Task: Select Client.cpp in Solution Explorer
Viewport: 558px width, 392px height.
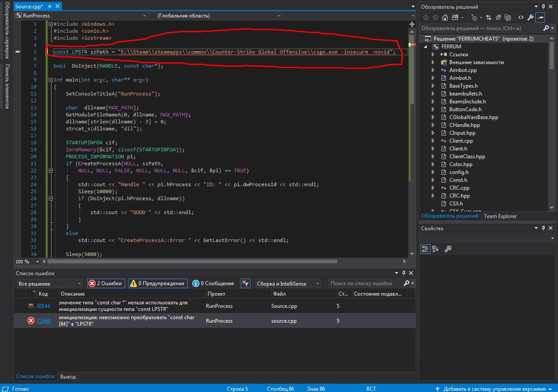Action: pos(461,141)
